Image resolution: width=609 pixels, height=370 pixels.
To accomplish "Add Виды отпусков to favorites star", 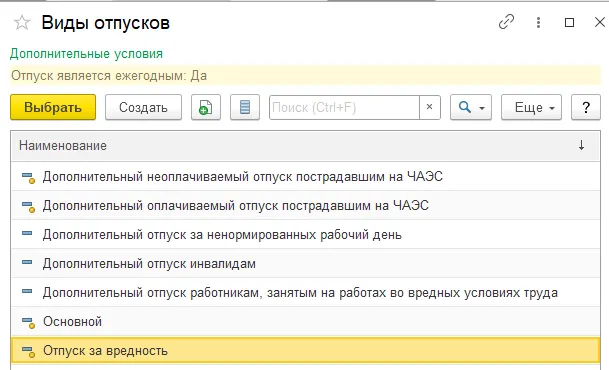I will (22, 23).
